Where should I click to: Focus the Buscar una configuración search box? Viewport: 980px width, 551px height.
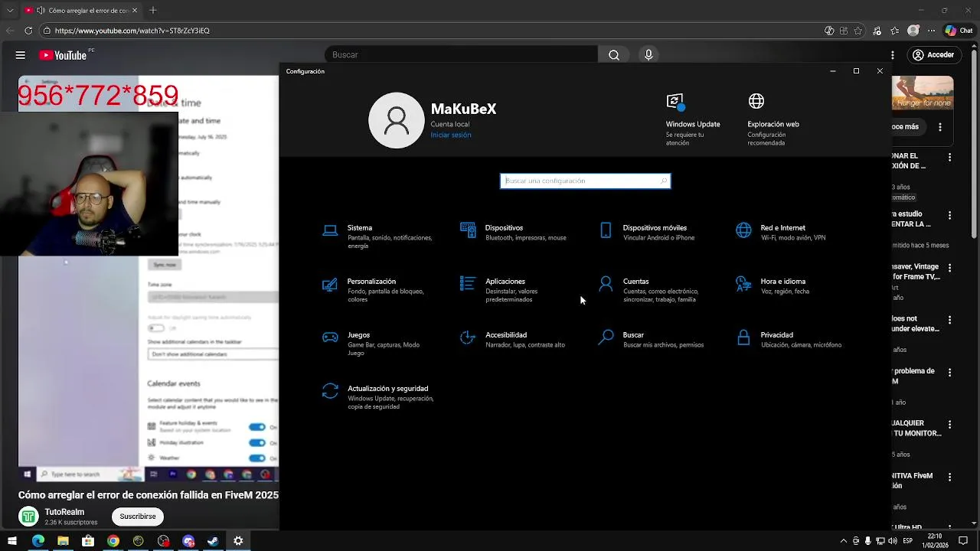(585, 181)
